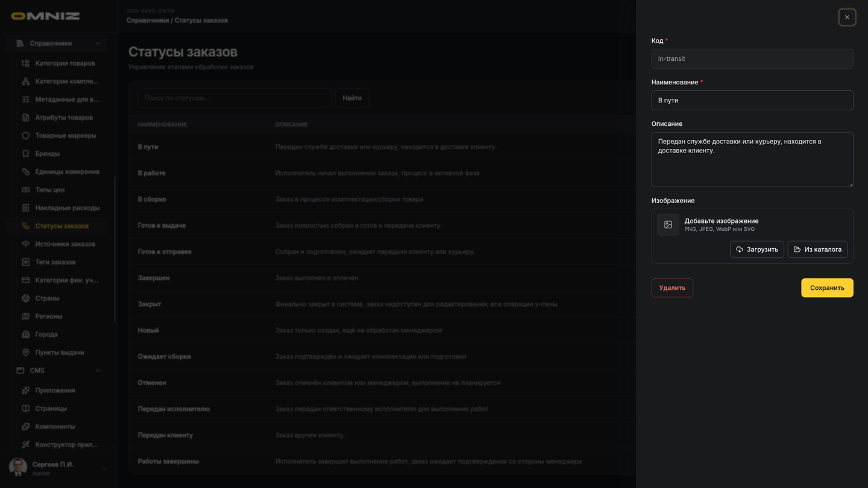Click the red Удалить button

pyautogui.click(x=672, y=288)
